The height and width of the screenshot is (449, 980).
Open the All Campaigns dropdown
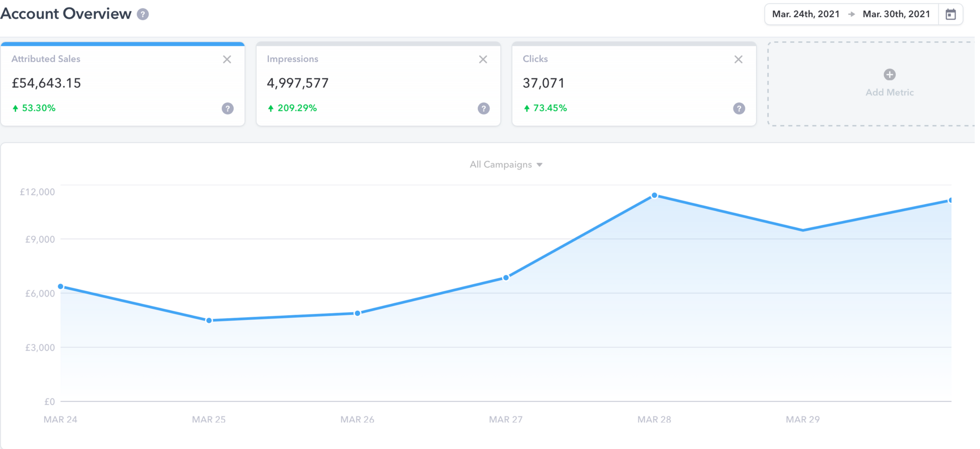(506, 165)
